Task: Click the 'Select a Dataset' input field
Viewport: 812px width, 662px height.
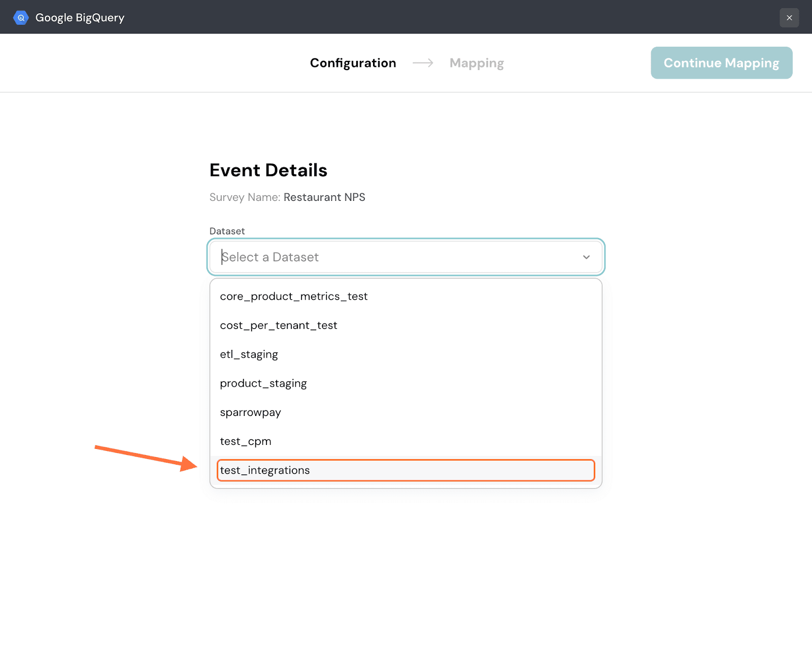Action: pos(396,257)
